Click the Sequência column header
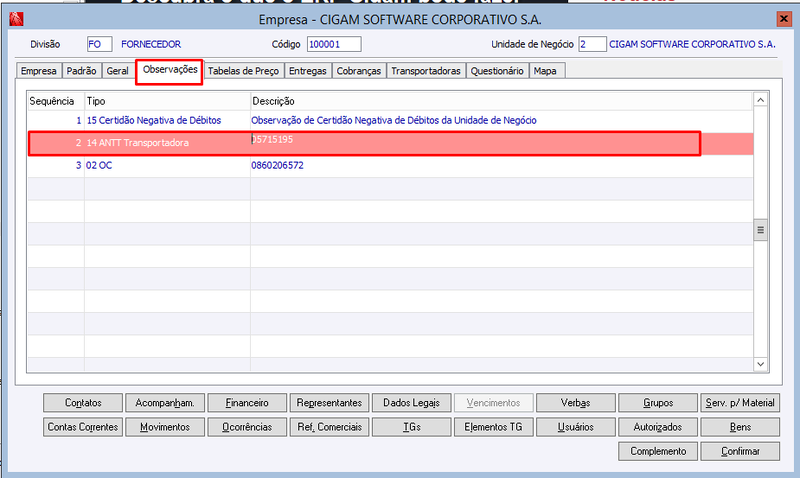The height and width of the screenshot is (478, 800). (56, 101)
